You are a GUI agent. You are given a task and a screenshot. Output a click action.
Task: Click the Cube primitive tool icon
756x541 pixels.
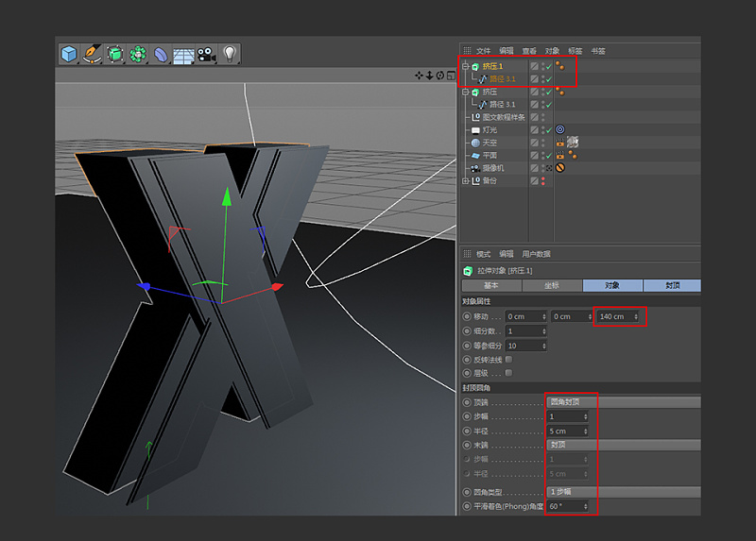[69, 54]
